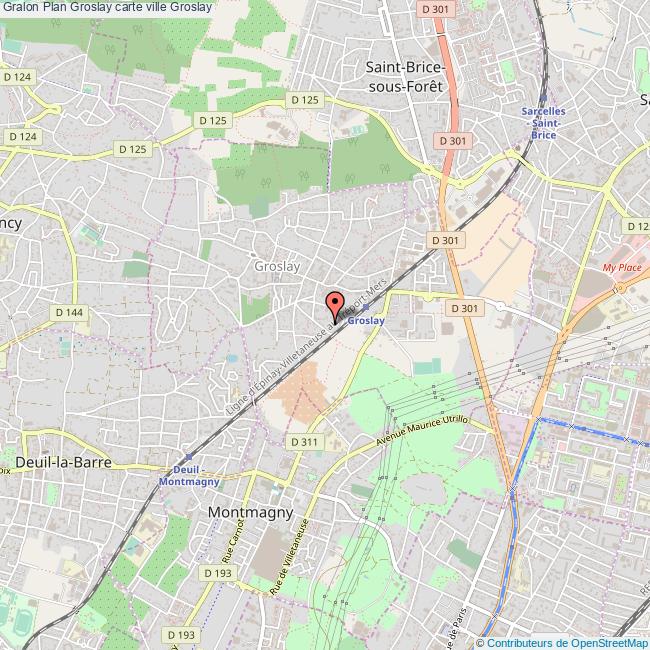The image size is (650, 650).
Task: Click the D 125 shield near Saint-Brice
Action: (x=305, y=100)
